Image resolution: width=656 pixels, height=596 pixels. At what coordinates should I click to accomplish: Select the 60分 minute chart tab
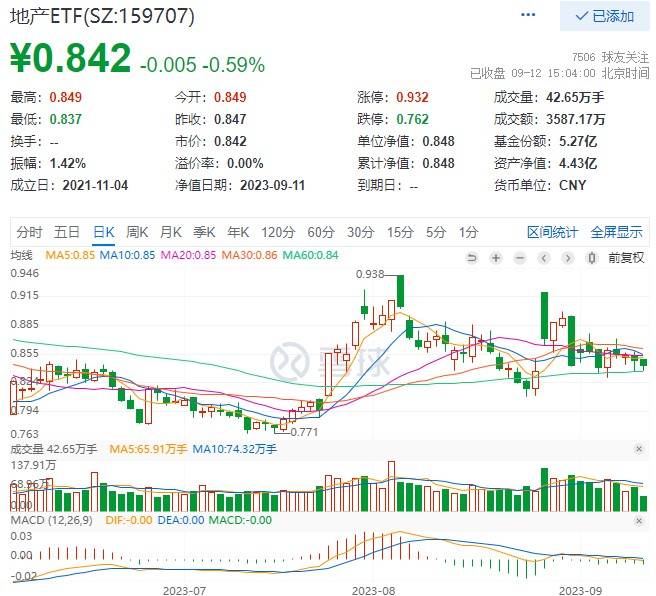pyautogui.click(x=321, y=232)
